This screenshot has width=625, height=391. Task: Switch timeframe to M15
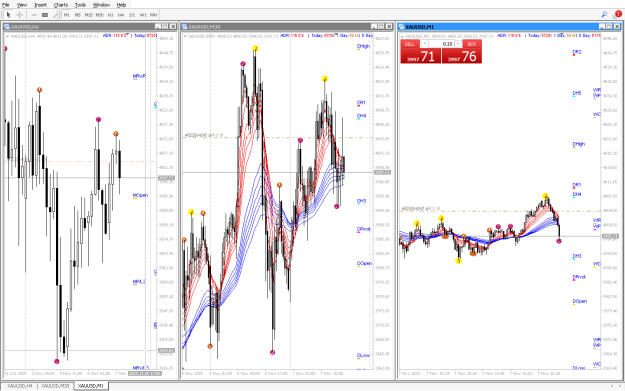pos(88,15)
